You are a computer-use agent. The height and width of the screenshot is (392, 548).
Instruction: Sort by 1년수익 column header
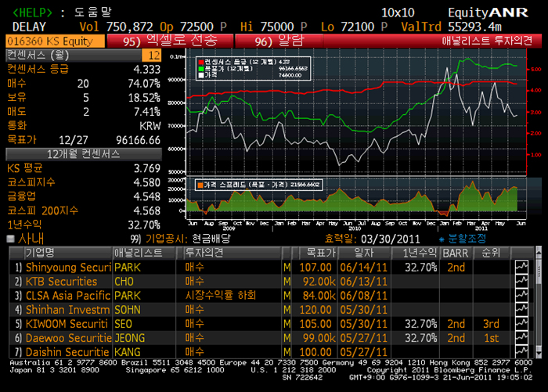pyautogui.click(x=415, y=253)
